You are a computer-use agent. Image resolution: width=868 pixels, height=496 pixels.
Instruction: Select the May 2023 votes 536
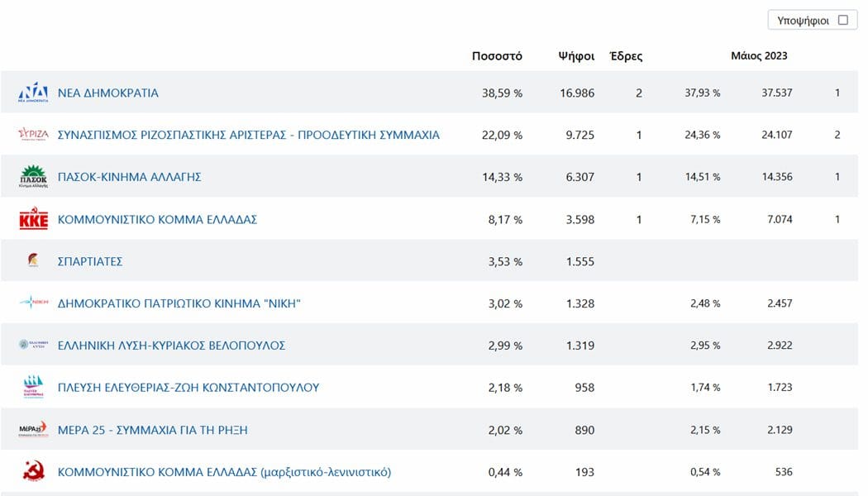(x=784, y=472)
